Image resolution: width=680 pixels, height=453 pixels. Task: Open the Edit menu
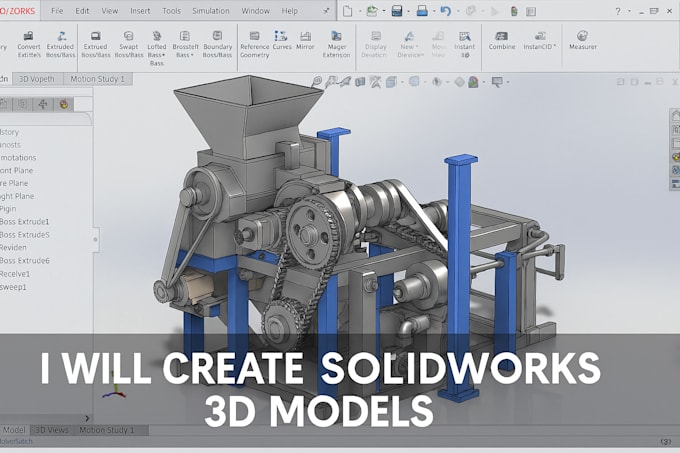pos(82,11)
